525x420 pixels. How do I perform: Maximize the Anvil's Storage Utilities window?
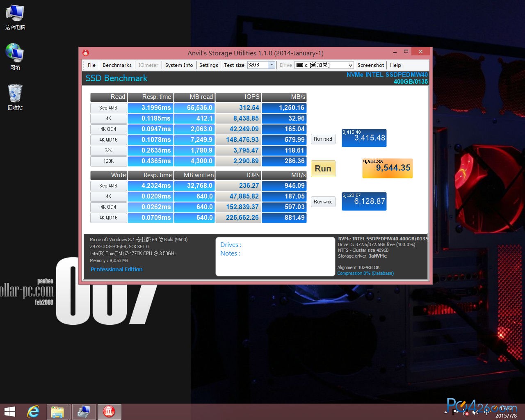[x=406, y=52]
